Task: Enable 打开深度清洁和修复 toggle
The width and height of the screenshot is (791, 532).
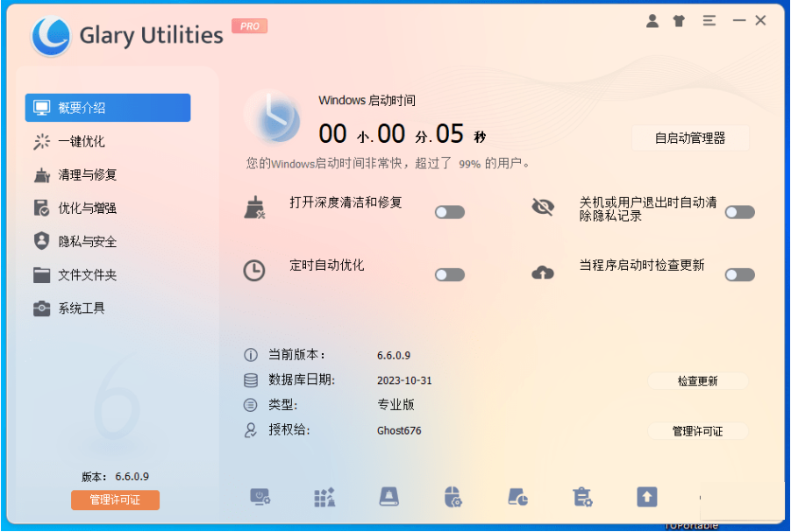Action: [449, 211]
